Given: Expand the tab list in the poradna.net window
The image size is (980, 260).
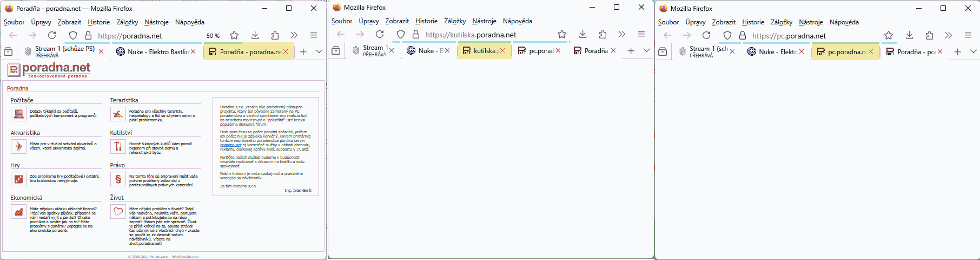Looking at the screenshot, I should point(319,51).
